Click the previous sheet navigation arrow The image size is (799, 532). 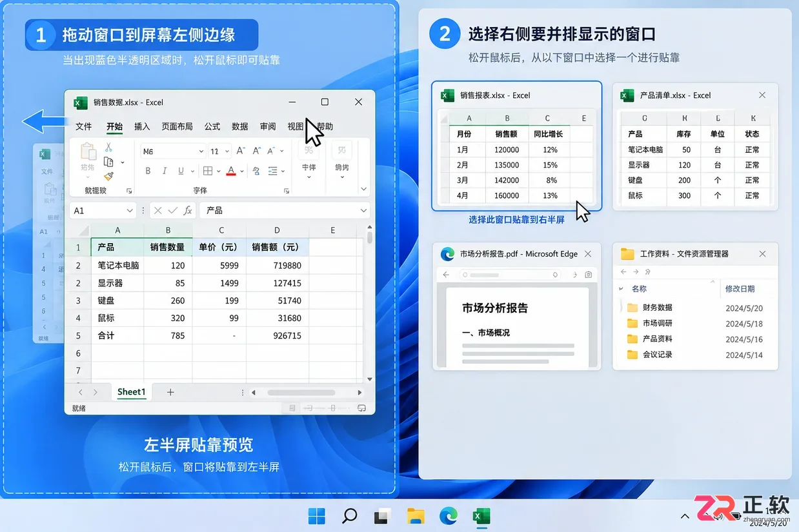(x=81, y=392)
